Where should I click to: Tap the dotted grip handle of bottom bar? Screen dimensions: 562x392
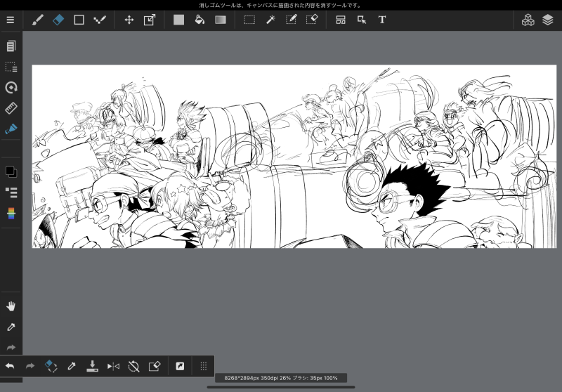tap(203, 366)
